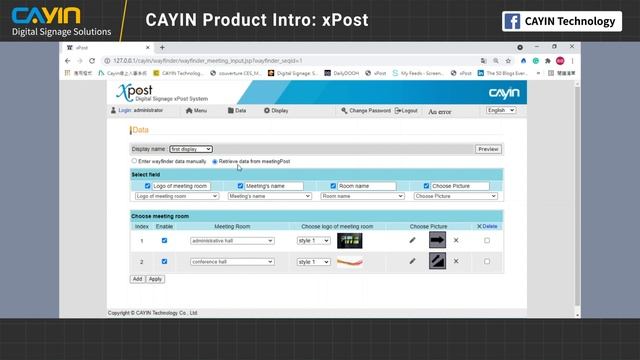Open the Menu page
Screen dimensions: 640x360
coord(196,111)
